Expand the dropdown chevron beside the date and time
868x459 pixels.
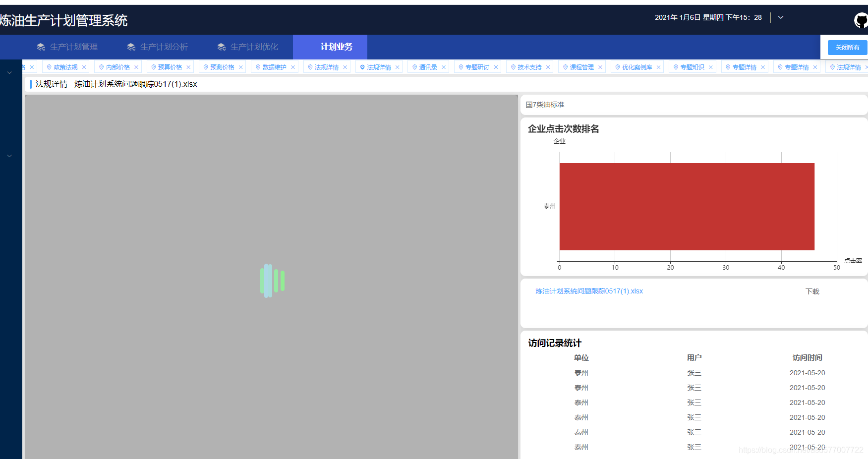tap(781, 17)
